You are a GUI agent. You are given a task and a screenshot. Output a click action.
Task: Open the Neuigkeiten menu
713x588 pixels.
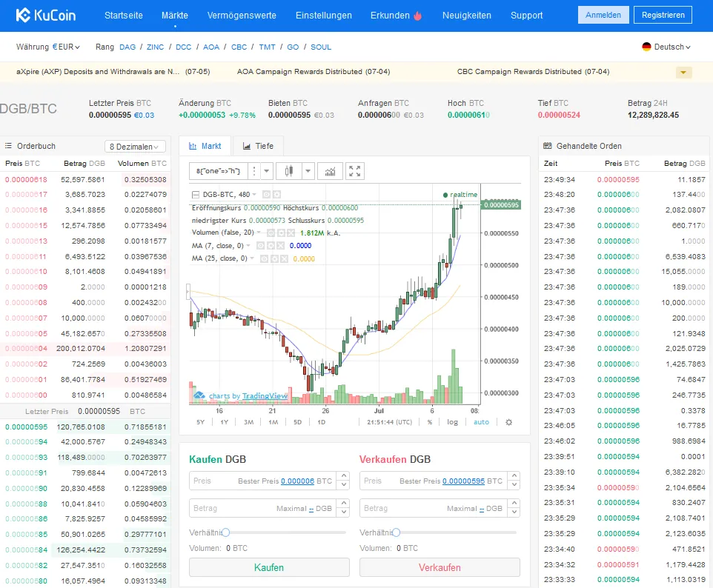point(466,16)
